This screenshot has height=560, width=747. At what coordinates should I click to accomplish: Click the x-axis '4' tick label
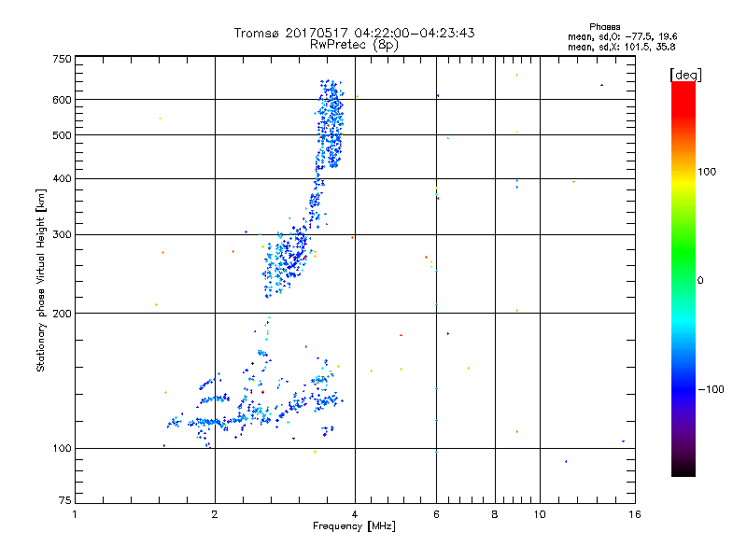(355, 514)
